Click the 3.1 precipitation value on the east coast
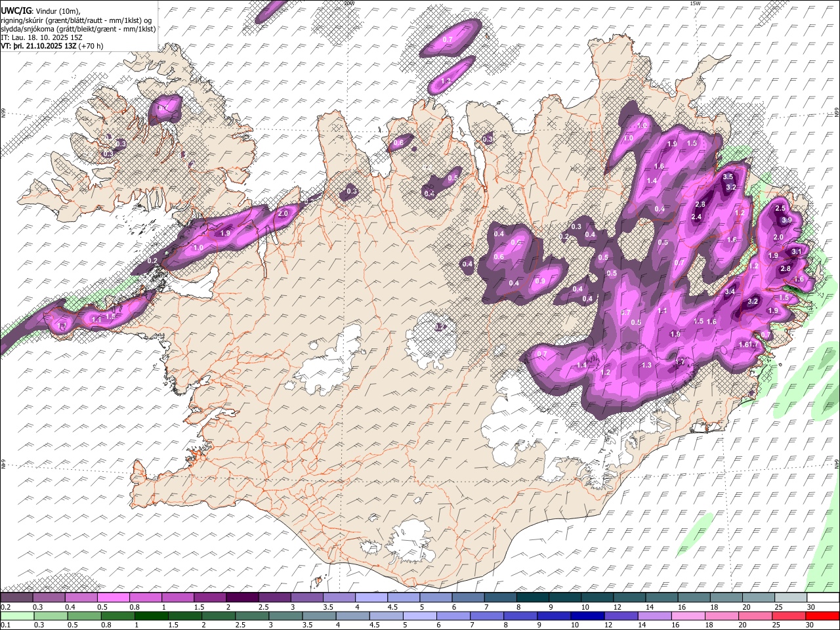Image resolution: width=840 pixels, height=630 pixels. click(x=797, y=251)
